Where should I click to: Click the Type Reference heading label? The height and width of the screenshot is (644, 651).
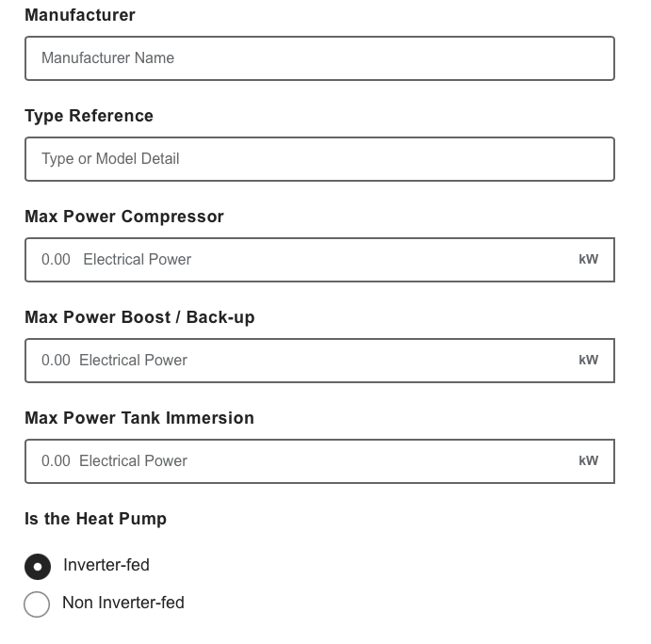tap(89, 116)
